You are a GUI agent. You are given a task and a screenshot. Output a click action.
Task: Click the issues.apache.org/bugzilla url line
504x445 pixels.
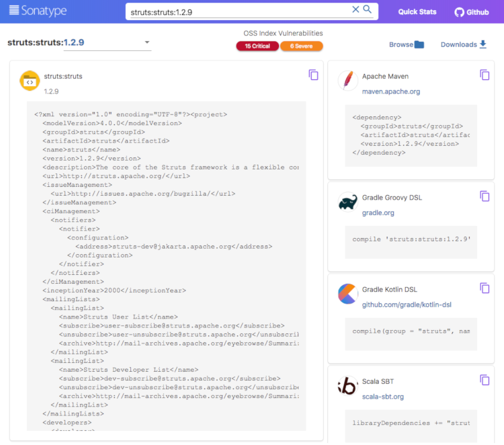pos(143,194)
